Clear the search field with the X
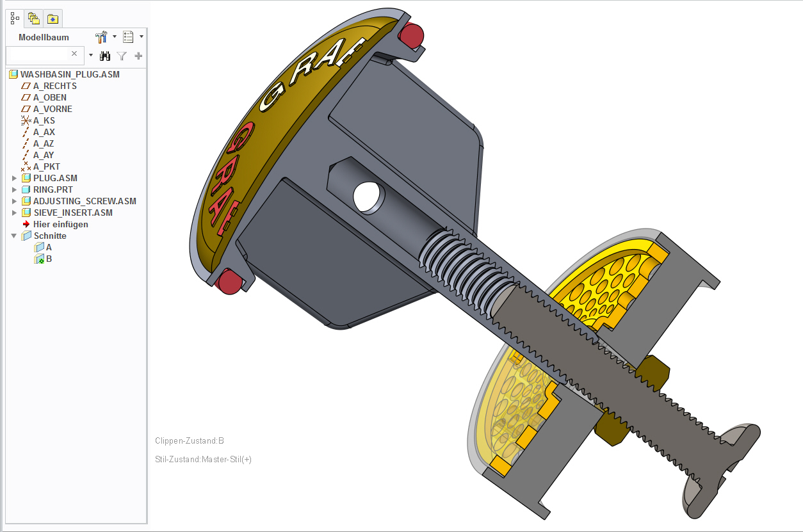803x532 pixels. tap(74, 54)
